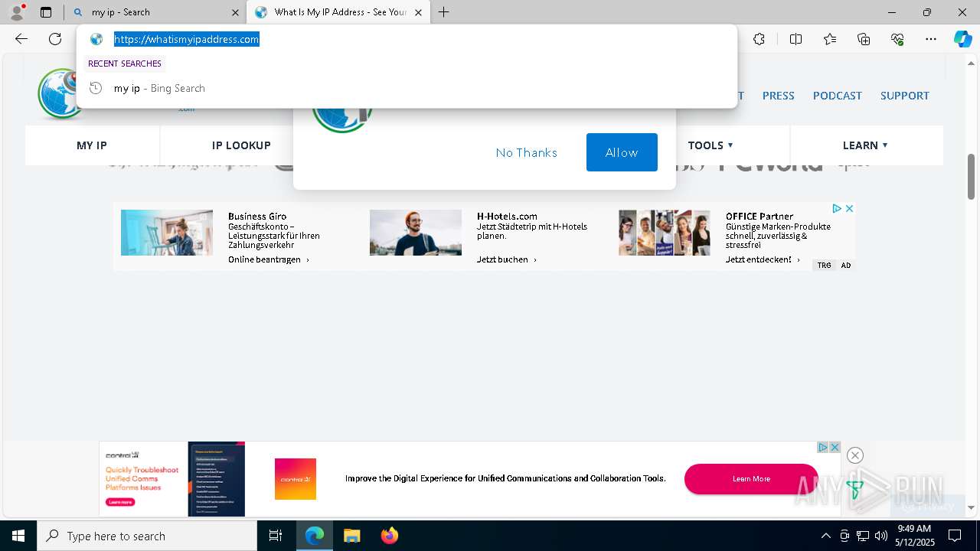The height and width of the screenshot is (551, 980).
Task: Open Task View on taskbar
Action: (x=276, y=536)
